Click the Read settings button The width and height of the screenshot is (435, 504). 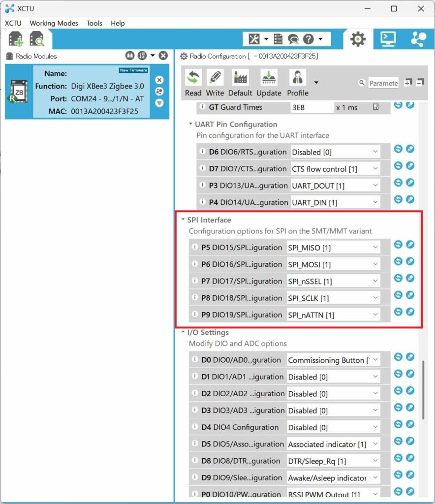point(193,83)
